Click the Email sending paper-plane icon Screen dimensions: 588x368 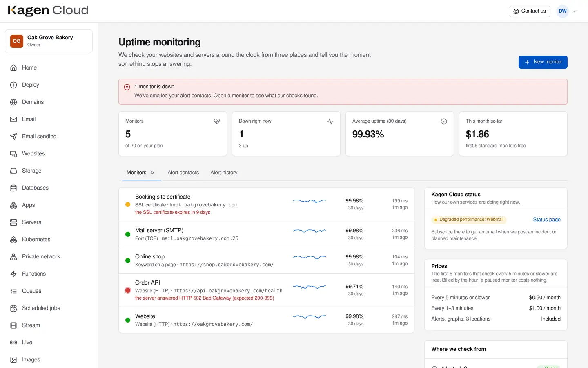pos(13,137)
